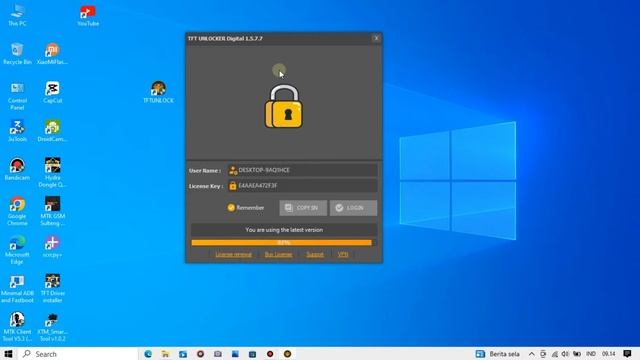Screen dimensions: 640x360
Task: Click the 09.14 taskbar clock
Action: (609, 354)
